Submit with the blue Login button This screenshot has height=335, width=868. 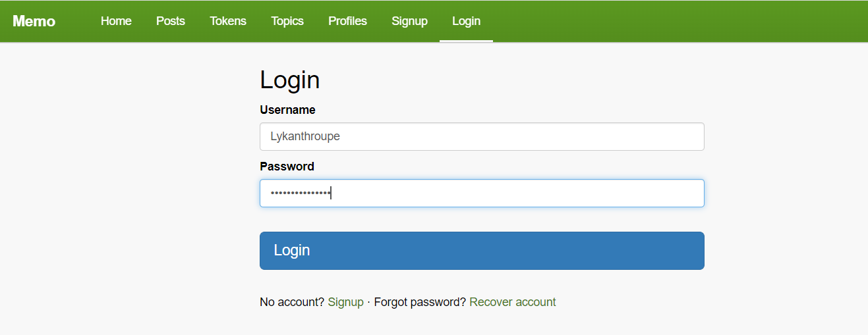[482, 251]
